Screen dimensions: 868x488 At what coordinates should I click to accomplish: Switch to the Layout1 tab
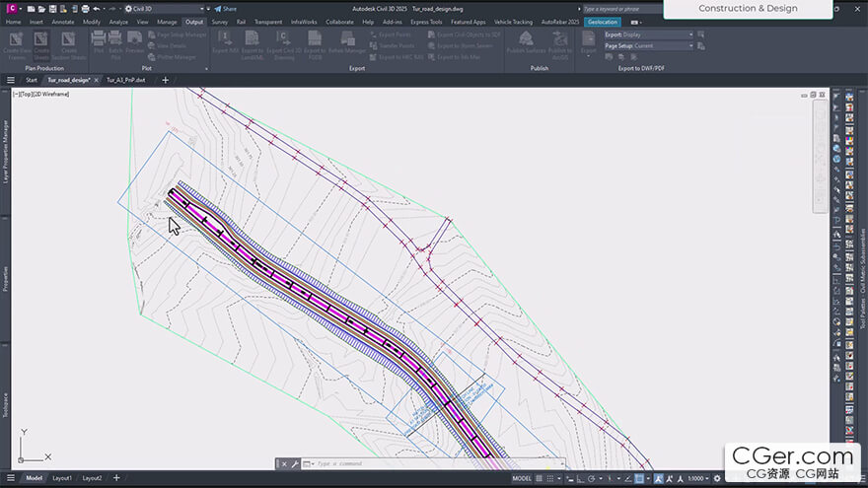point(62,478)
